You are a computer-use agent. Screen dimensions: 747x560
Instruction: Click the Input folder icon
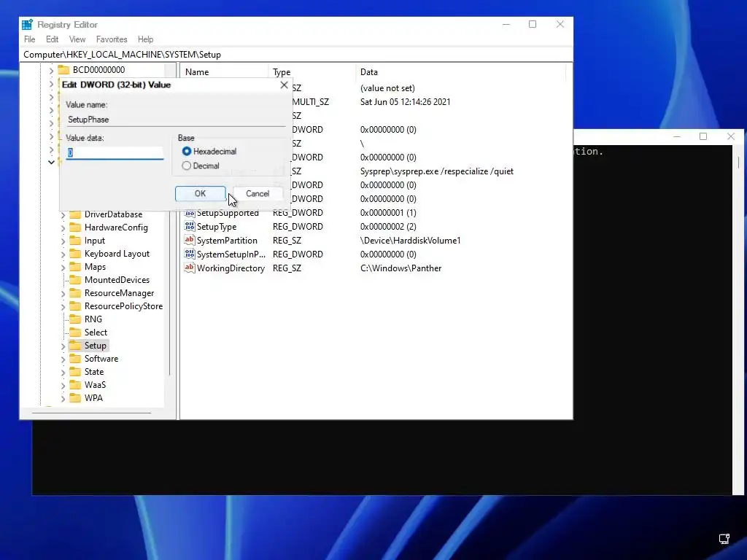point(75,241)
